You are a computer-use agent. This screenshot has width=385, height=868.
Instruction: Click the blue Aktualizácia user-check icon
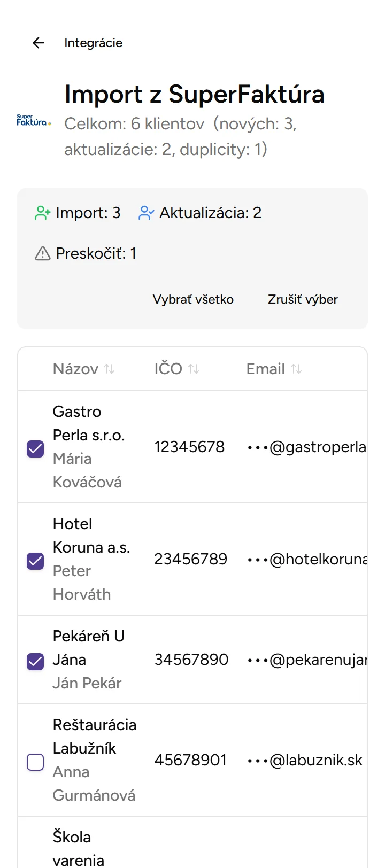(x=146, y=213)
